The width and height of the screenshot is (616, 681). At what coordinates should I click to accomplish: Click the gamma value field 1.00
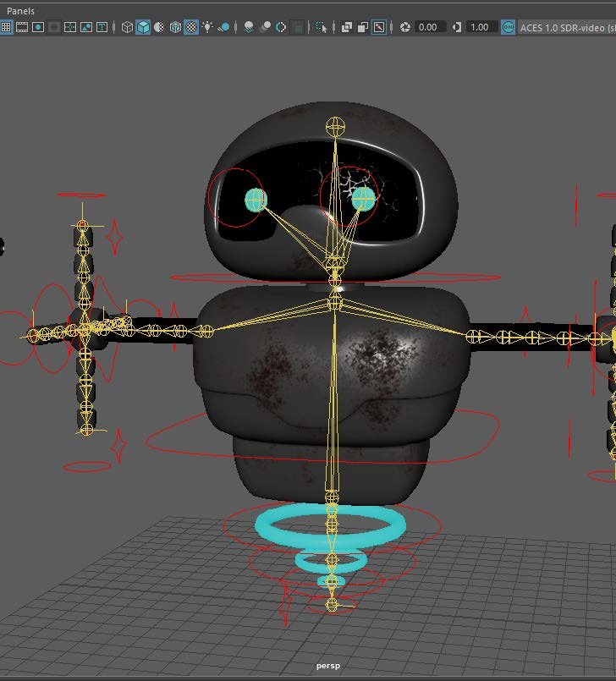(x=481, y=27)
